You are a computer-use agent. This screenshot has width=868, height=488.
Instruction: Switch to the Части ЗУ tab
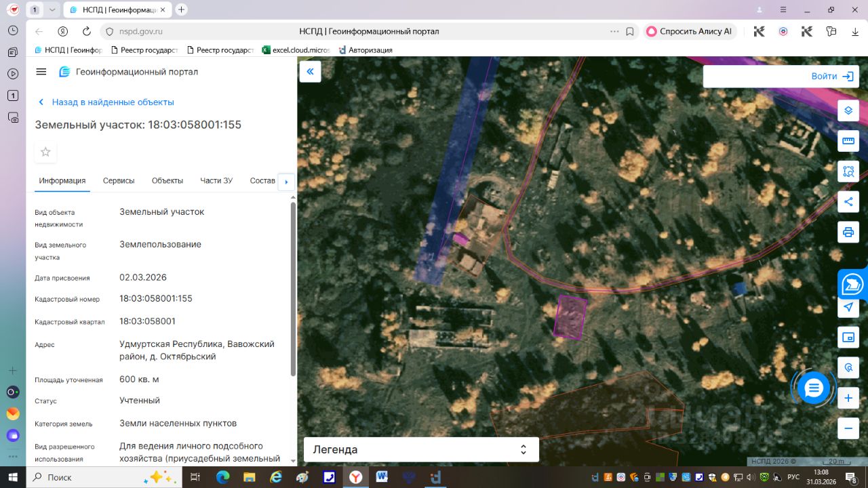click(x=216, y=180)
